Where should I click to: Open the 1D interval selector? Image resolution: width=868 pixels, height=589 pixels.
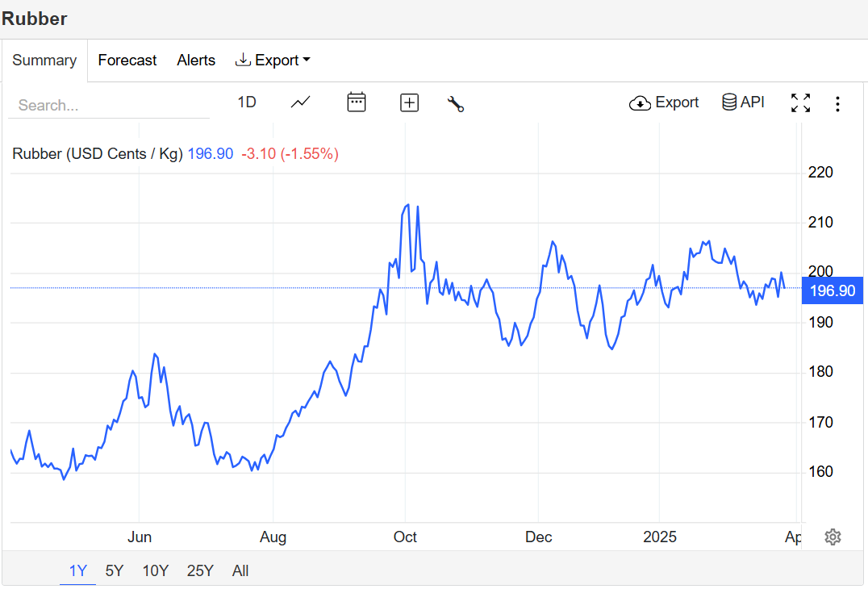[247, 102]
